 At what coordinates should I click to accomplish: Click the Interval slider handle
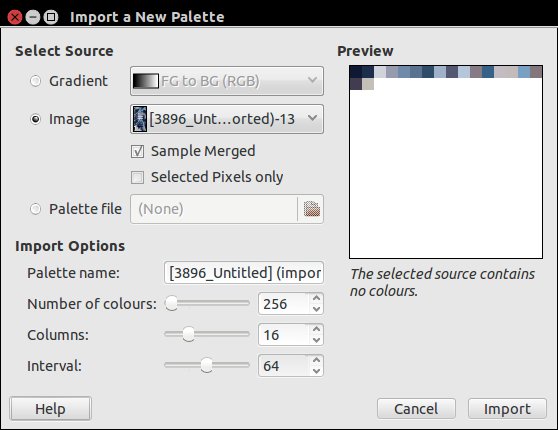tap(206, 365)
